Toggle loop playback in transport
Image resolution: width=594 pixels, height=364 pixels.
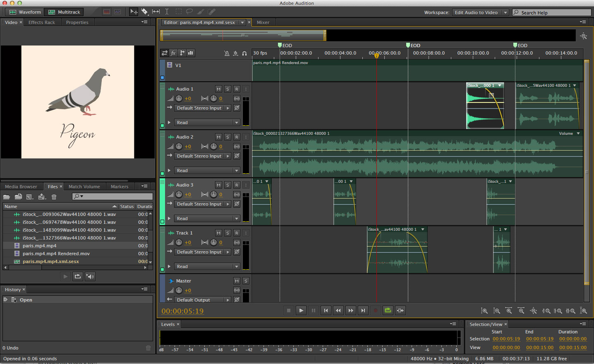[388, 310]
